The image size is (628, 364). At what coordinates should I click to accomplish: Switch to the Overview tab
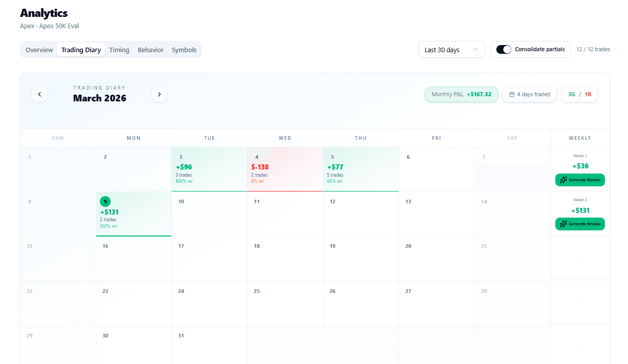coord(39,50)
